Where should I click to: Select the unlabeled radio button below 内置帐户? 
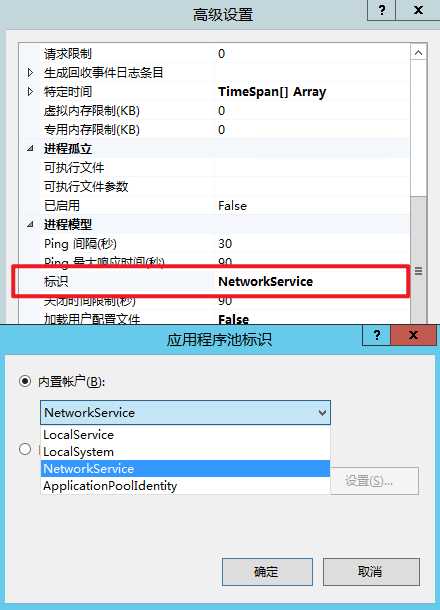click(x=25, y=449)
